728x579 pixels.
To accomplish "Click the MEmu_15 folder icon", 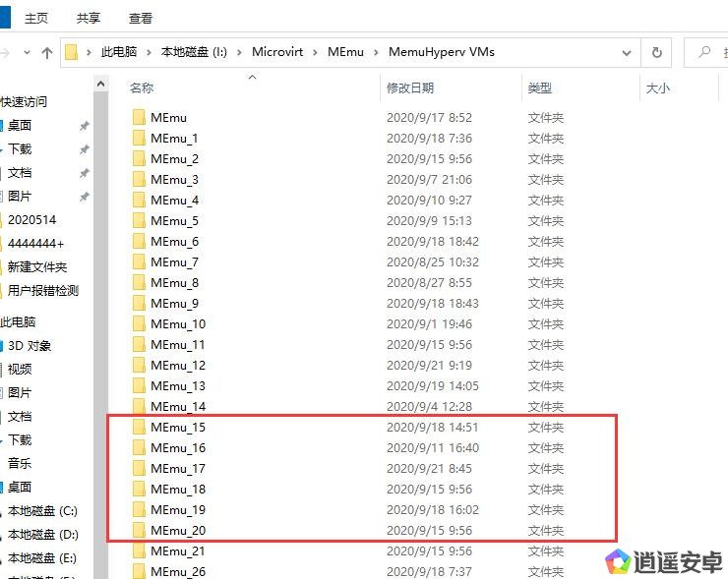I will tap(139, 428).
